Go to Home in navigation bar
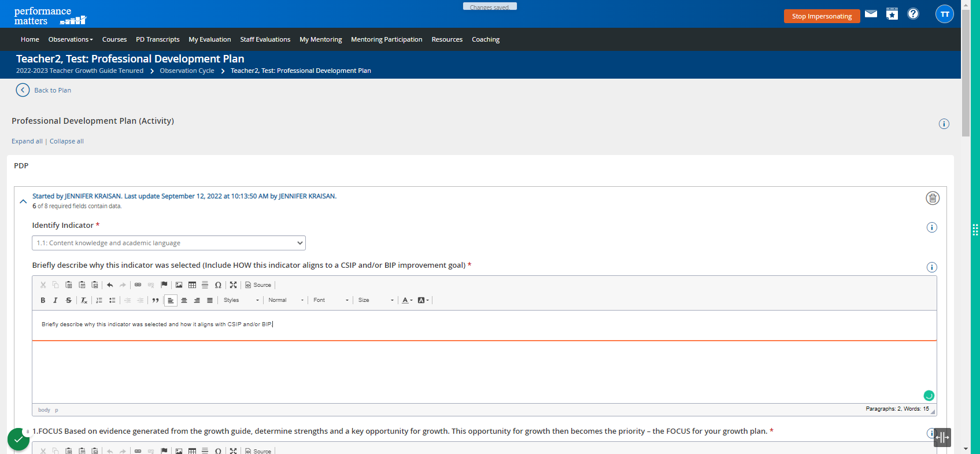The image size is (980, 454). click(x=30, y=39)
